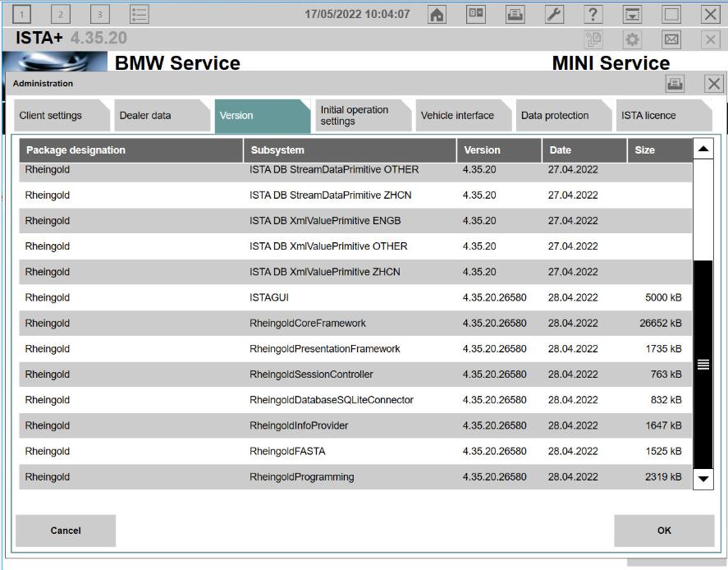Click the 1647 kB size cell
728x570 pixels.
click(663, 425)
